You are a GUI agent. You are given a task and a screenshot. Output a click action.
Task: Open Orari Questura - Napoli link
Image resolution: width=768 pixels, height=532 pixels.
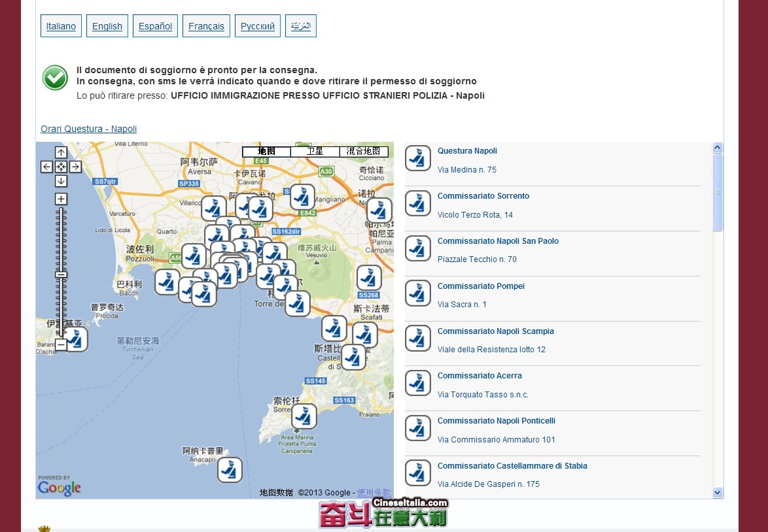(89, 129)
